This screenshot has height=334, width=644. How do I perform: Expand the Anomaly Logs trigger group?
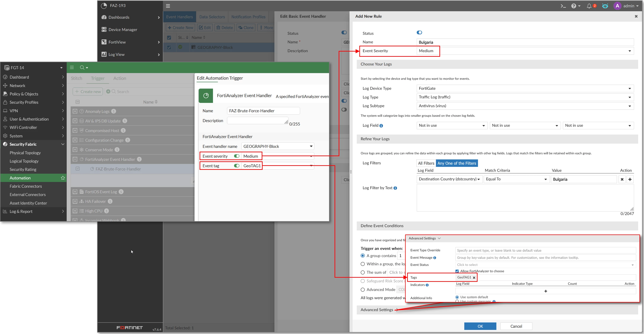(75, 111)
